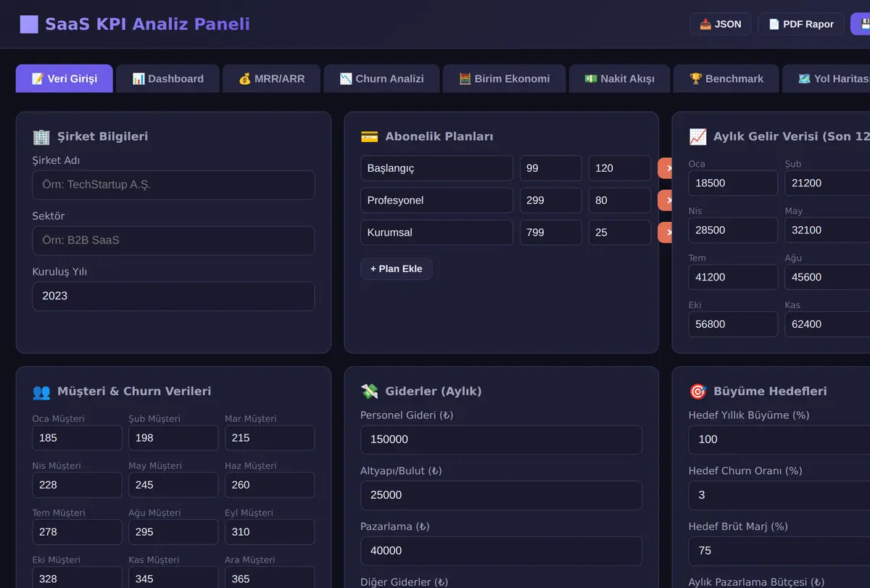Open the Nakit Akışı tab
This screenshot has height=588, width=870.
(x=619, y=78)
